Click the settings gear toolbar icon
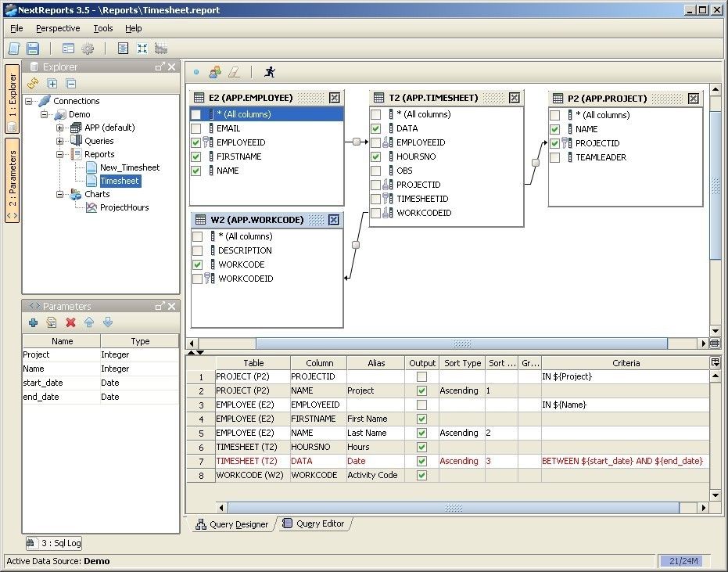Image resolution: width=728 pixels, height=572 pixels. pyautogui.click(x=88, y=49)
